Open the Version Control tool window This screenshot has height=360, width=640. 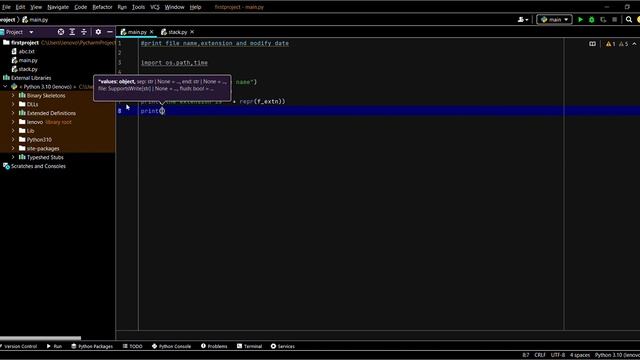coord(18,346)
